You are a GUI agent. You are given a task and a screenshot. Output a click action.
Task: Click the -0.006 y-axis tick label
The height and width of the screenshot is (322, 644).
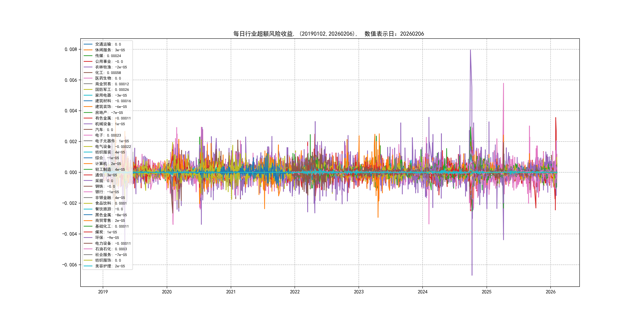[70, 265]
